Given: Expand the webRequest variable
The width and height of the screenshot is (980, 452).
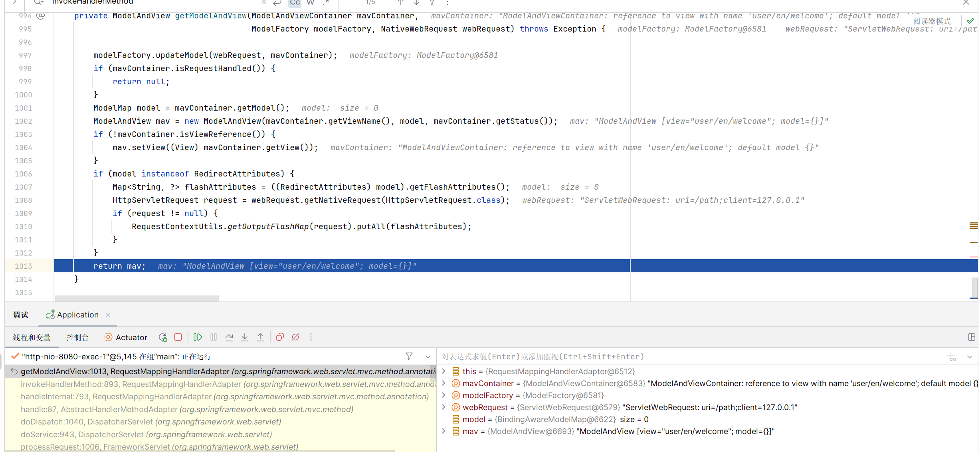Looking at the screenshot, I should (443, 407).
